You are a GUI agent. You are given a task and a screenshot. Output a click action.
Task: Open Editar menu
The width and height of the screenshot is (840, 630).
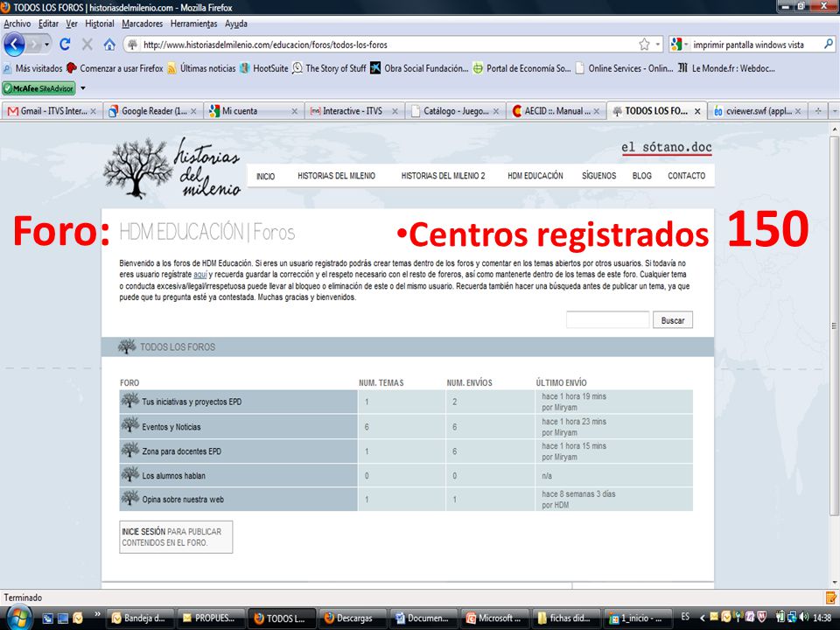(48, 24)
